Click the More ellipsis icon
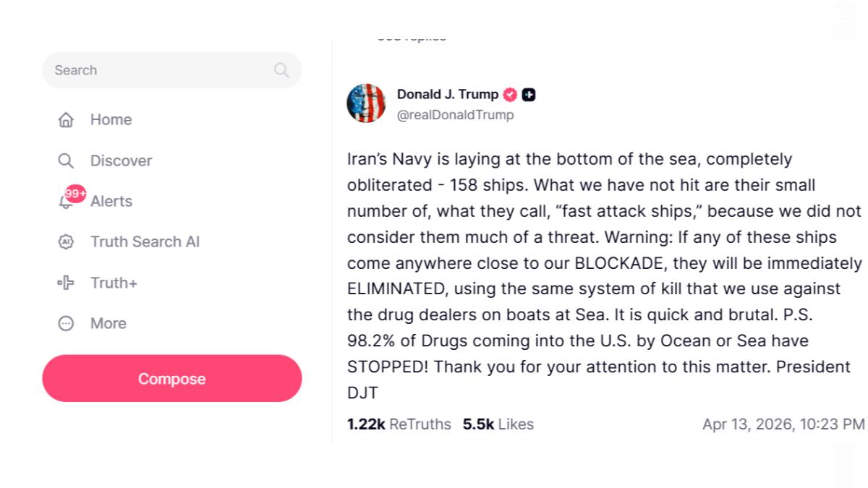 click(x=66, y=323)
